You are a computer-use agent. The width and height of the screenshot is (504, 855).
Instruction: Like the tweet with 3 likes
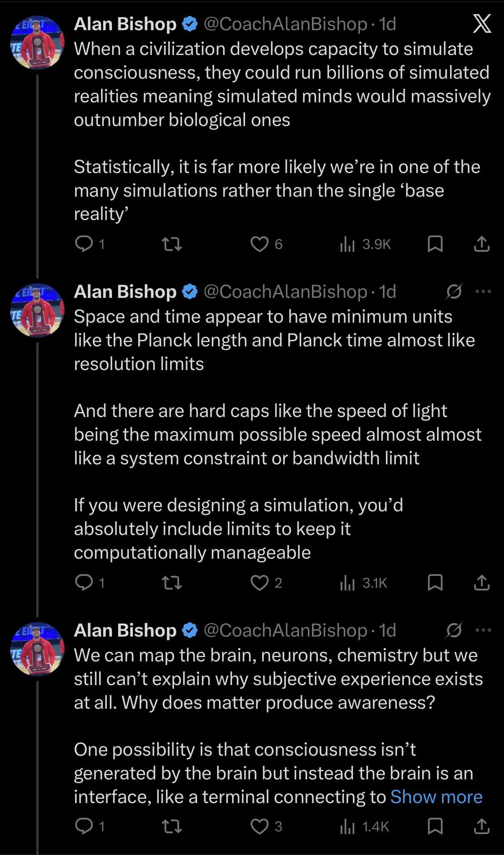[260, 826]
